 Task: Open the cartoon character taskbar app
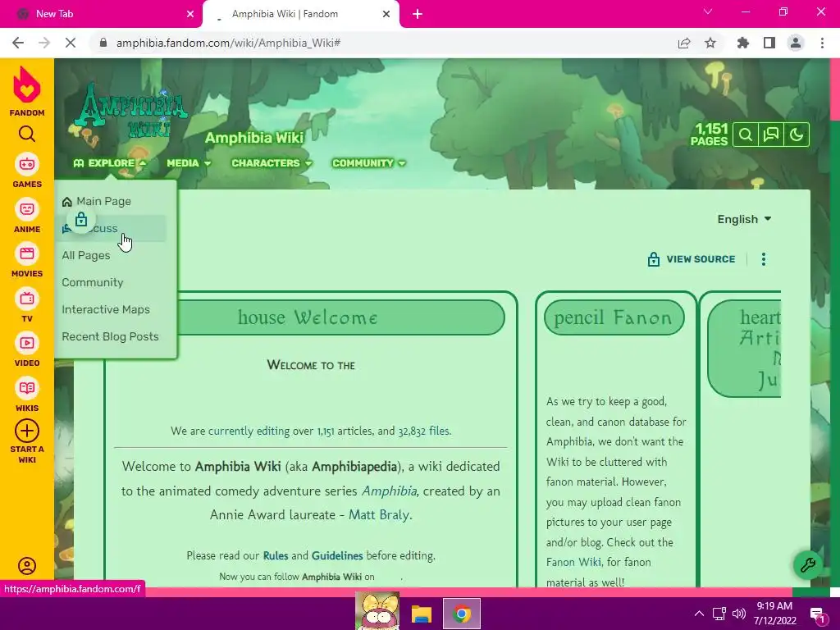point(377,611)
